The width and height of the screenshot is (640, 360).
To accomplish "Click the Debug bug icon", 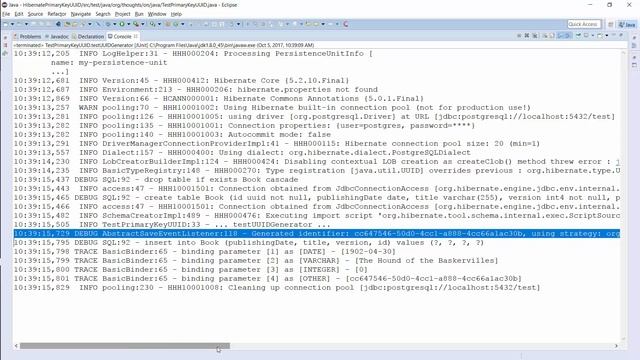I will [108, 24].
